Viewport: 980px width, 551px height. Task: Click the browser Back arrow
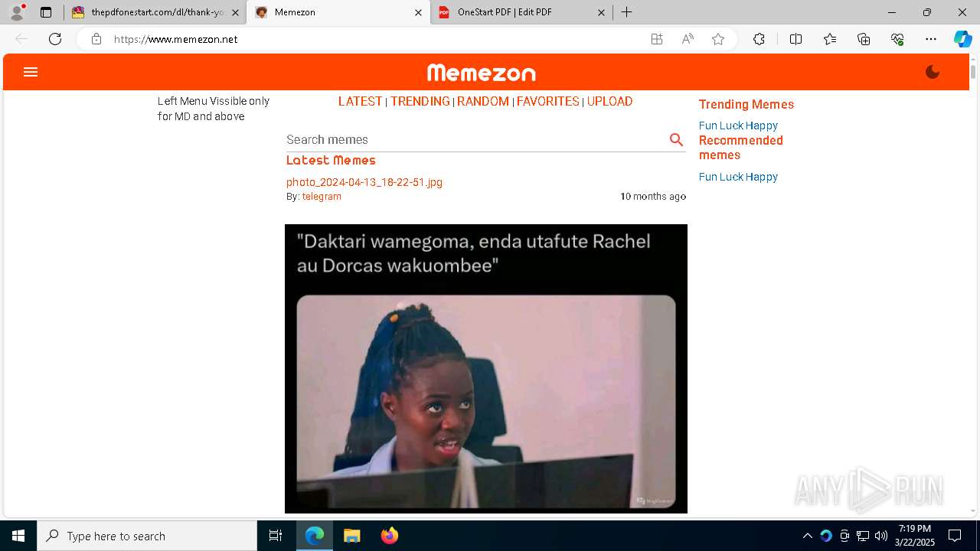point(21,39)
